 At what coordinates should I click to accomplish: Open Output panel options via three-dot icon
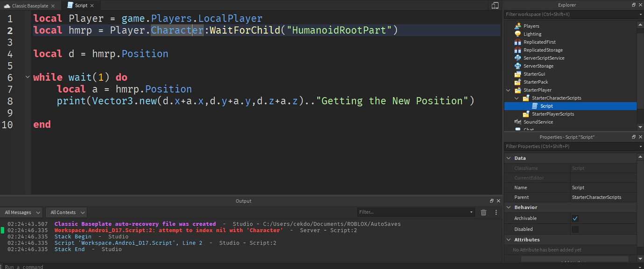click(x=496, y=212)
